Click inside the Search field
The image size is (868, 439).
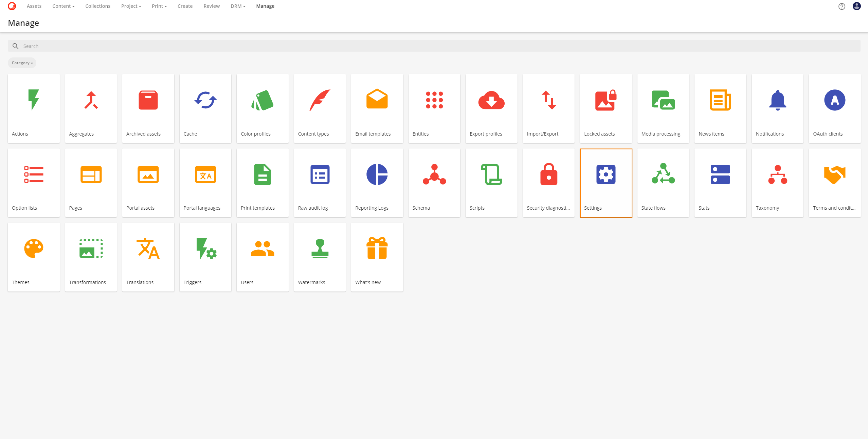434,46
